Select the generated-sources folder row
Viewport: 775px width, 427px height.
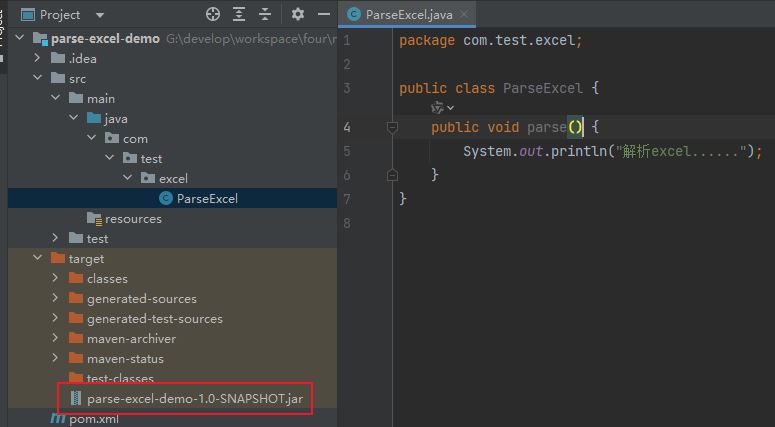[172, 299]
